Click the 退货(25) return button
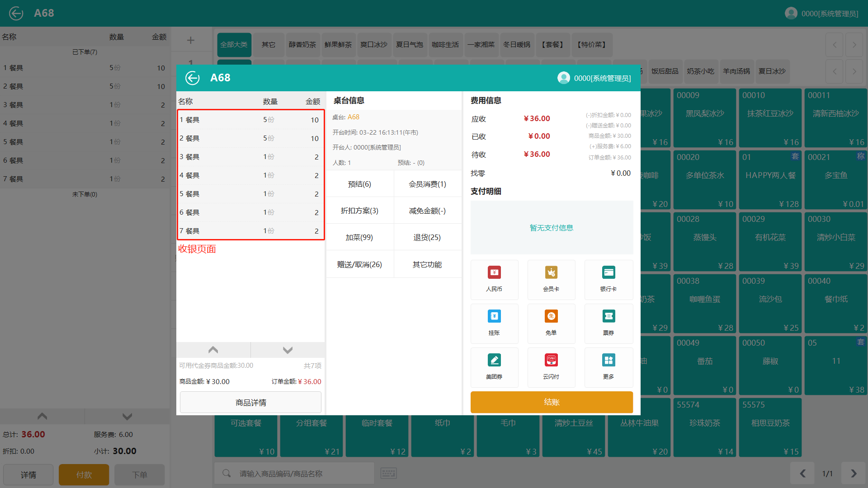Screen dimensions: 868x488 click(427, 237)
